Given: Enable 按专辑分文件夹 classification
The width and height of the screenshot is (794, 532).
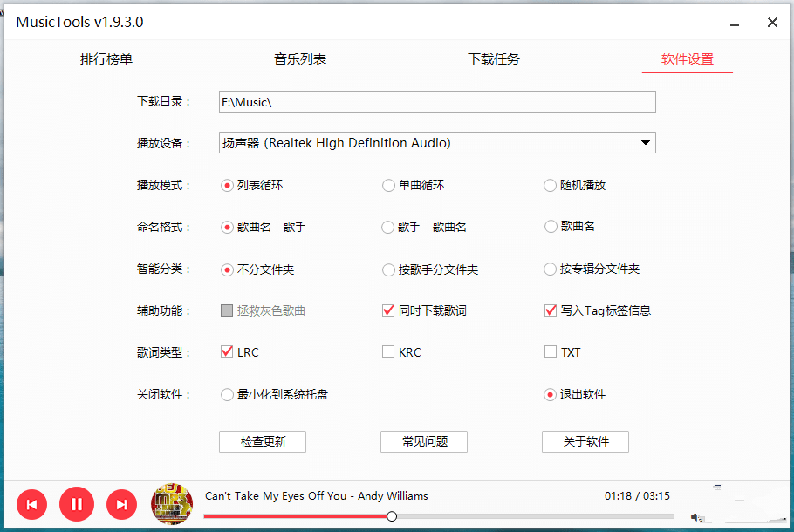Looking at the screenshot, I should coord(550,269).
